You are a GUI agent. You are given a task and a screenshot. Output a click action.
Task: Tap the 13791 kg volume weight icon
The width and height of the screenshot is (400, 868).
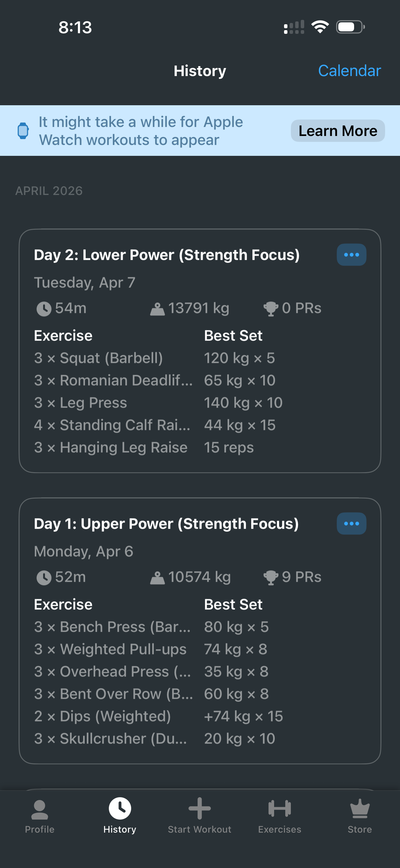point(157,309)
